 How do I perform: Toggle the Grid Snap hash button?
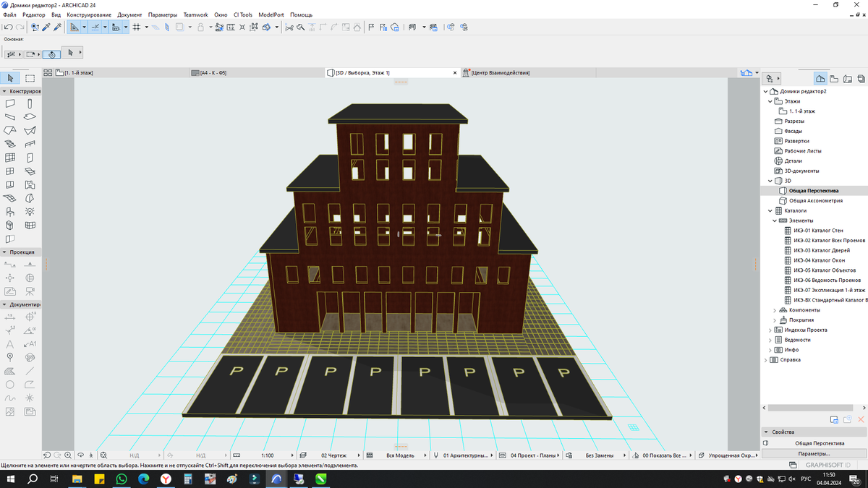[x=136, y=27]
